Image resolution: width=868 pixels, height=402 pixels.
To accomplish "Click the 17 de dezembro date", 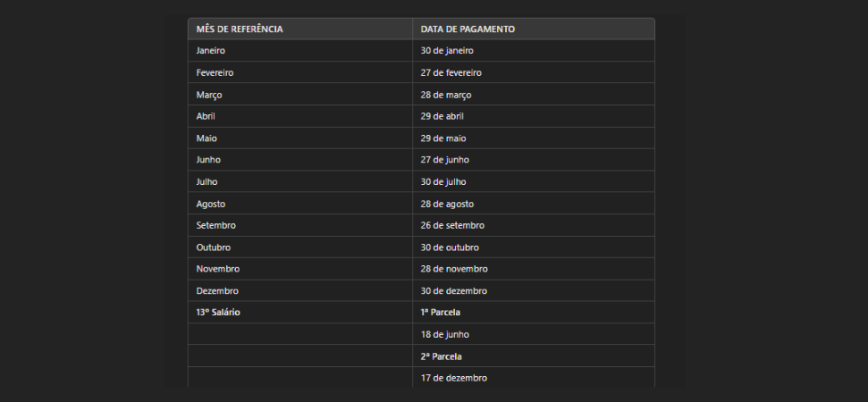I will (x=453, y=378).
